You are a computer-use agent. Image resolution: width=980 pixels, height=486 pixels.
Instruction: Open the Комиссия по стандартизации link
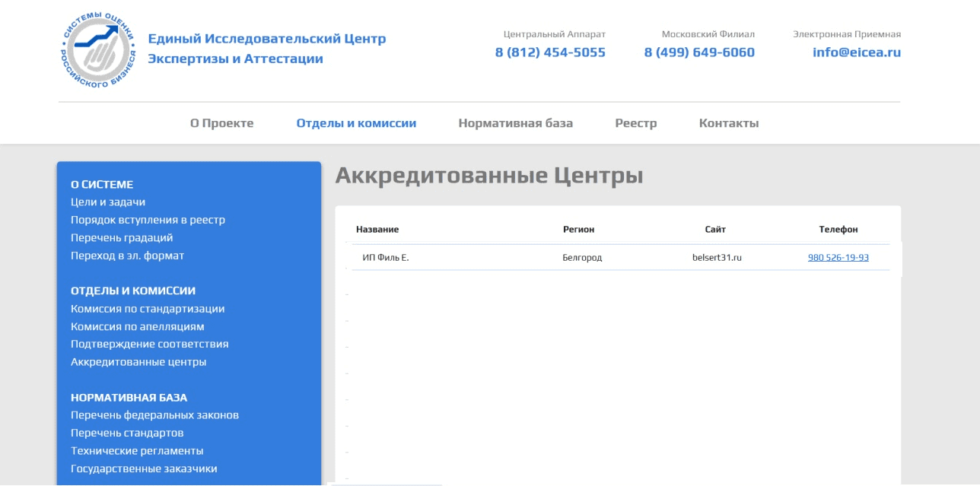(148, 309)
